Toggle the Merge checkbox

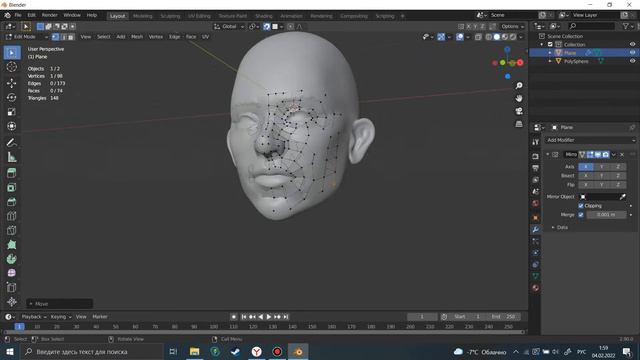pos(581,215)
